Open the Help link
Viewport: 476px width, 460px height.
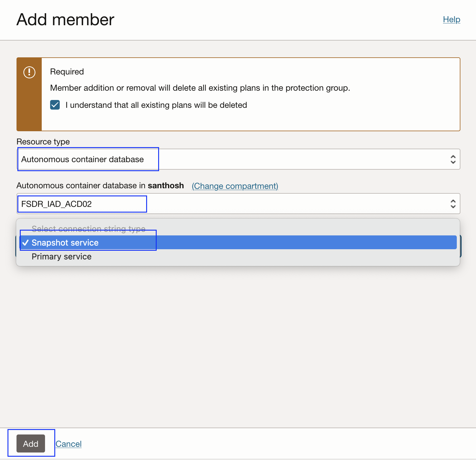451,20
